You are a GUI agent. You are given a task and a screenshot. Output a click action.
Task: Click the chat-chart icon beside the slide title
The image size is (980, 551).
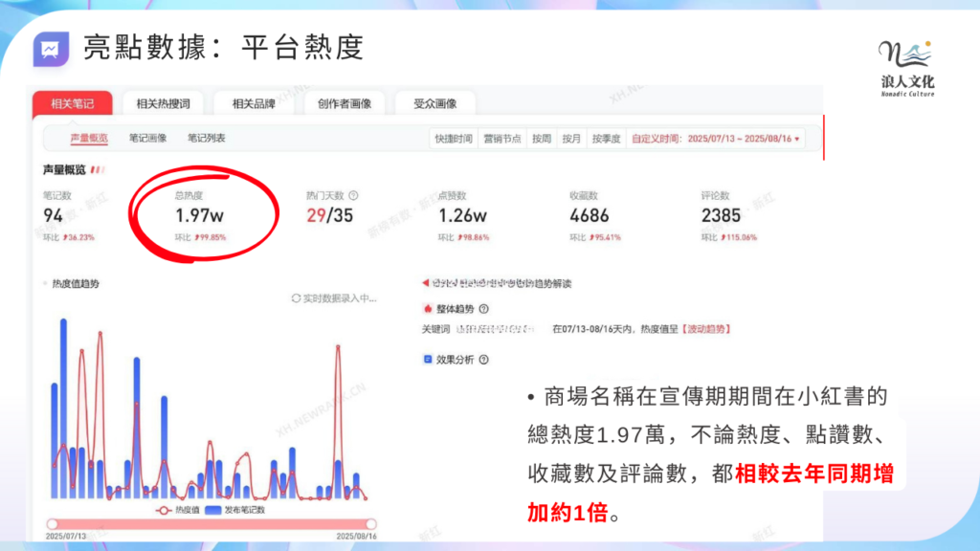point(51,49)
